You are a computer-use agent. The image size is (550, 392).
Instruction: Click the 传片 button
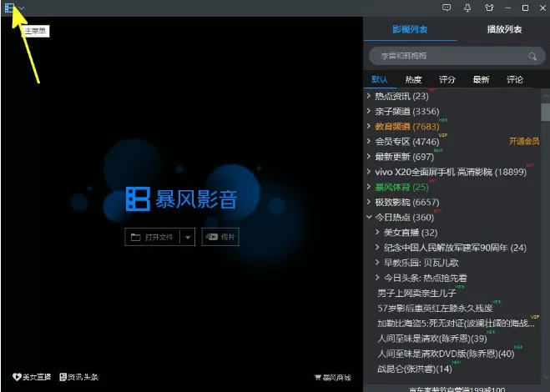(x=220, y=237)
